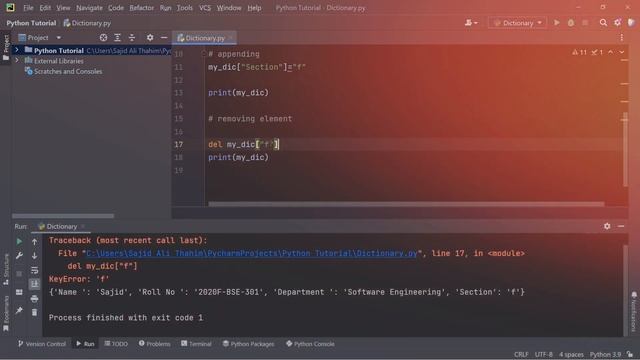Screen dimensions: 640x360
Task: Click Down the Stack Trace arrow
Action: click(34, 256)
